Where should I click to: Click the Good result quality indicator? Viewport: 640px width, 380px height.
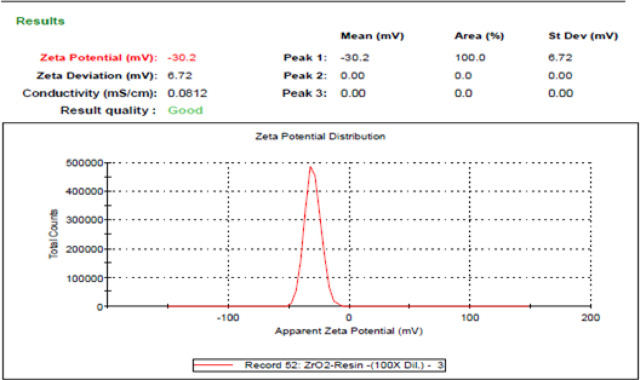pyautogui.click(x=185, y=110)
